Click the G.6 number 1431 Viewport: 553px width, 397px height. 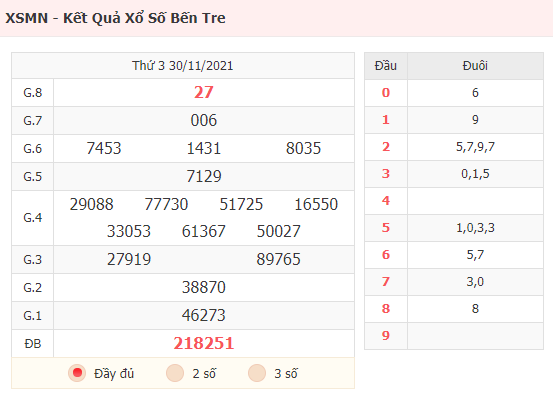click(204, 148)
